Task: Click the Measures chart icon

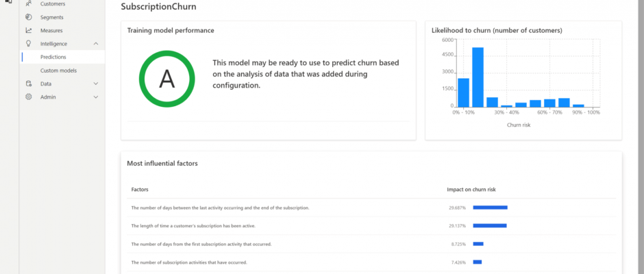Action: [28, 30]
